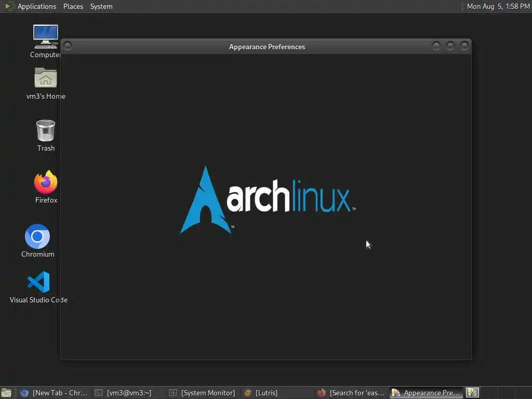Close the Appearance Preferences window
Image resolution: width=532 pixels, height=399 pixels.
(x=464, y=46)
